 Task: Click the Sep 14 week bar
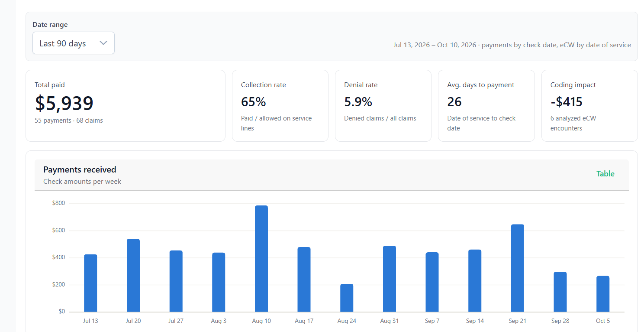tap(475, 280)
